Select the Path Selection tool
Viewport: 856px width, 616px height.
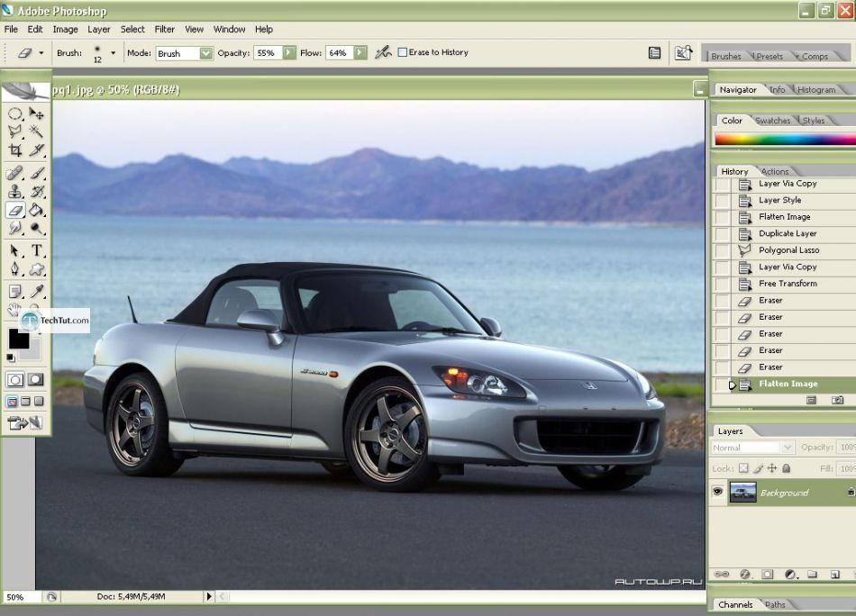(14, 250)
